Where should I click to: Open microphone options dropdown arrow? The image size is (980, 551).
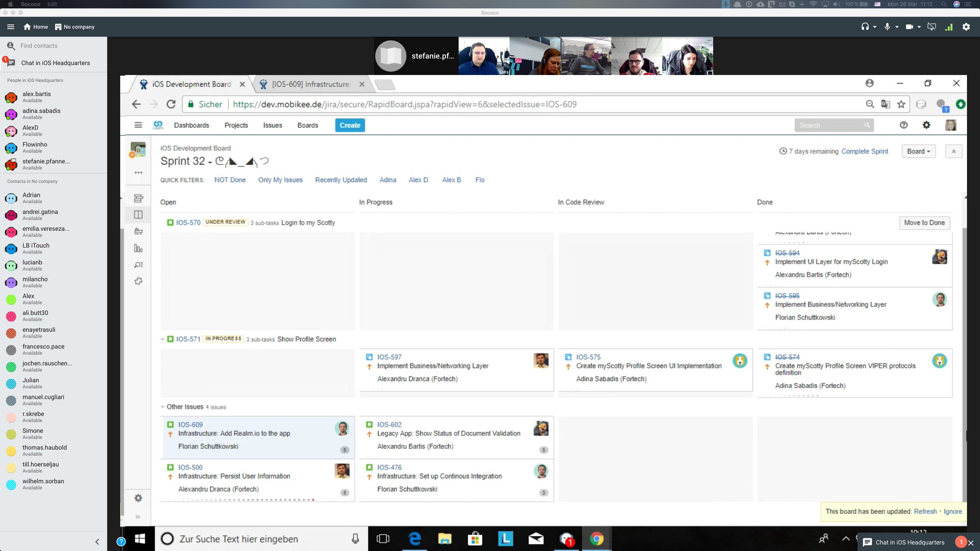point(897,27)
